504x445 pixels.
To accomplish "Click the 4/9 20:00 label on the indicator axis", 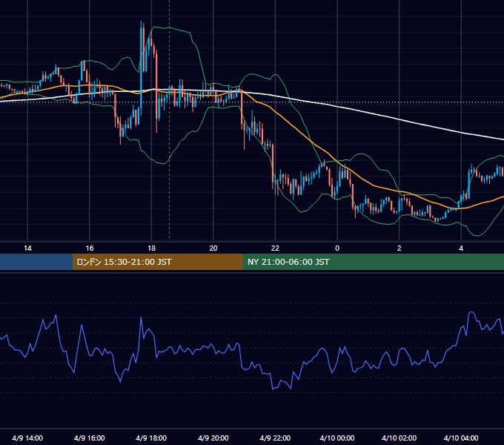I will pyautogui.click(x=213, y=438).
